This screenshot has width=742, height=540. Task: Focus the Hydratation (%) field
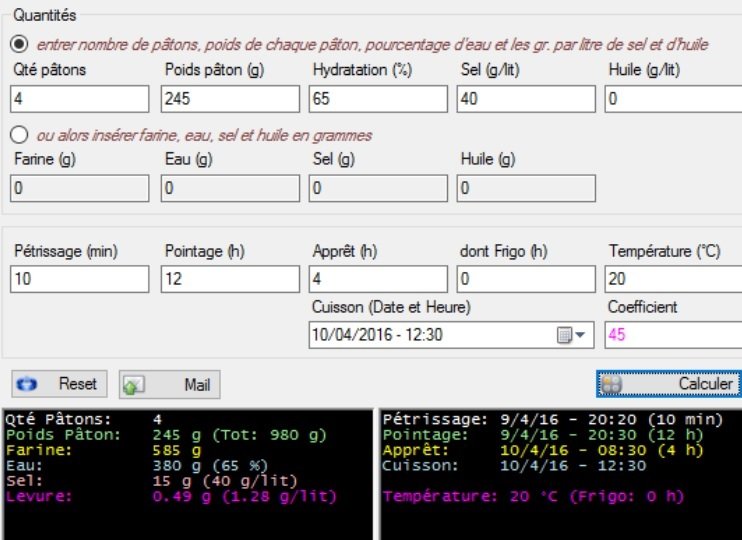[x=378, y=99]
